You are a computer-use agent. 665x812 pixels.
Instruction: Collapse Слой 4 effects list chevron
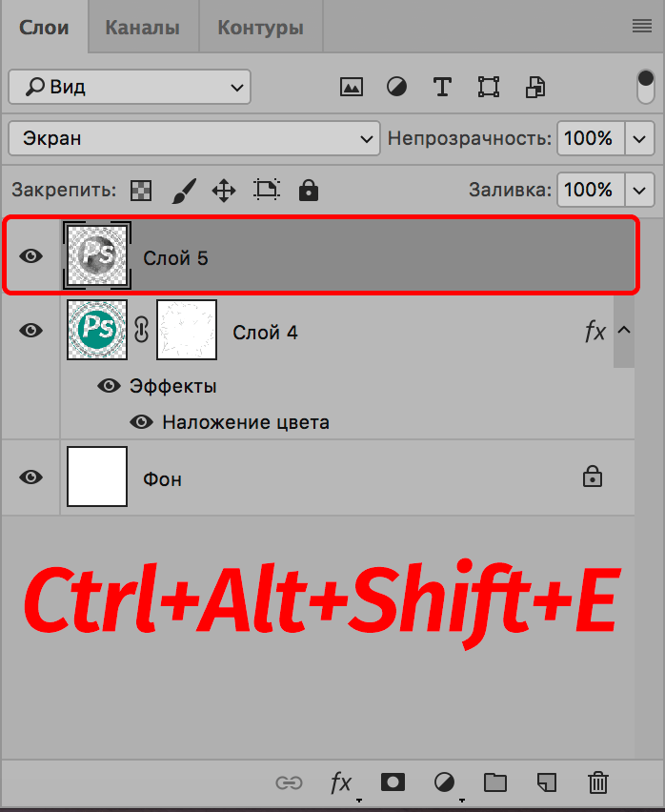pyautogui.click(x=624, y=330)
